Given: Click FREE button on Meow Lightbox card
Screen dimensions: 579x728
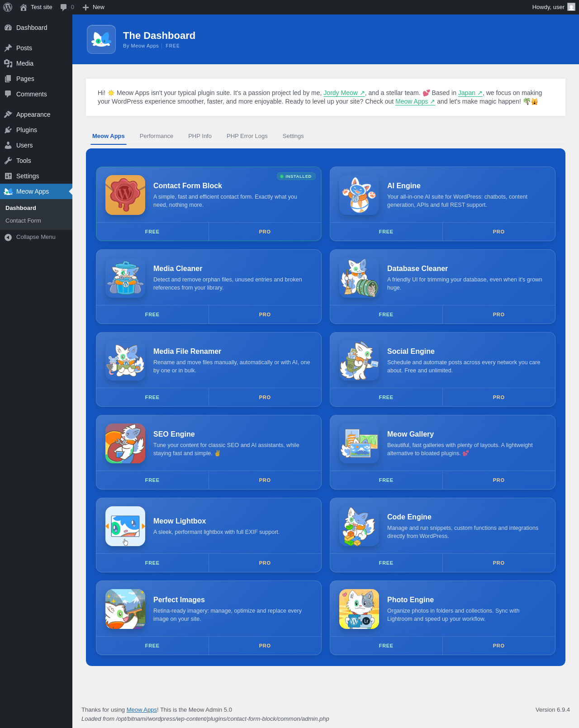Looking at the screenshot, I should click(152, 563).
